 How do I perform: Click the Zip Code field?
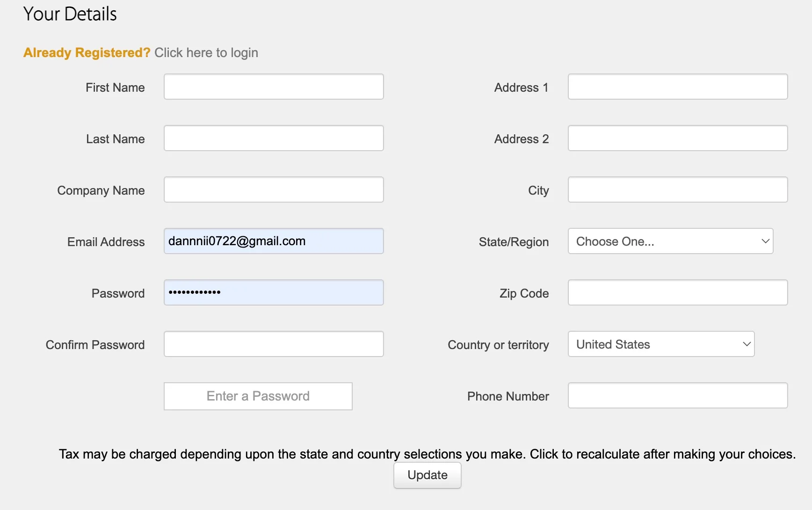point(678,292)
